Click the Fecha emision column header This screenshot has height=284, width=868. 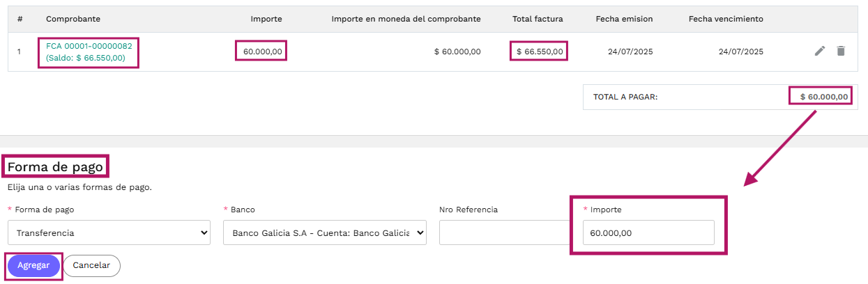coord(624,19)
